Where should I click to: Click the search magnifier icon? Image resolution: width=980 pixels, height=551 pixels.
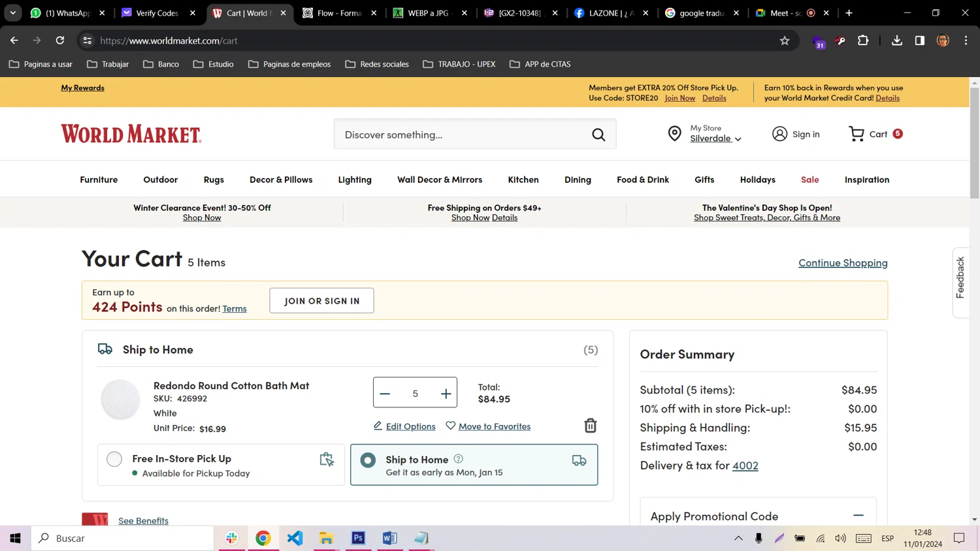598,134
